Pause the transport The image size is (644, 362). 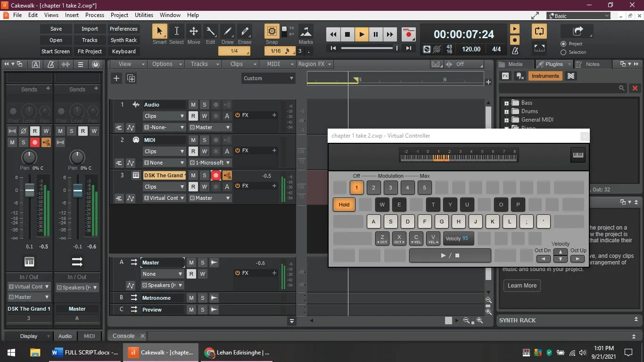tap(376, 34)
